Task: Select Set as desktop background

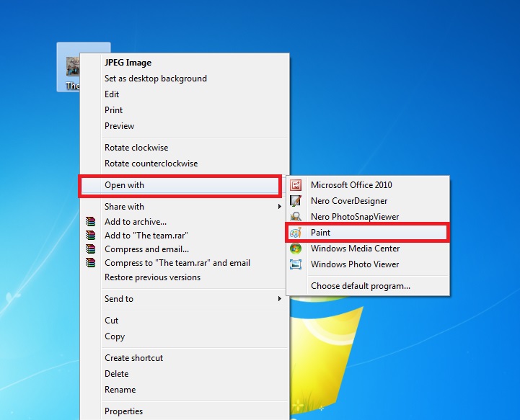Action: [155, 79]
